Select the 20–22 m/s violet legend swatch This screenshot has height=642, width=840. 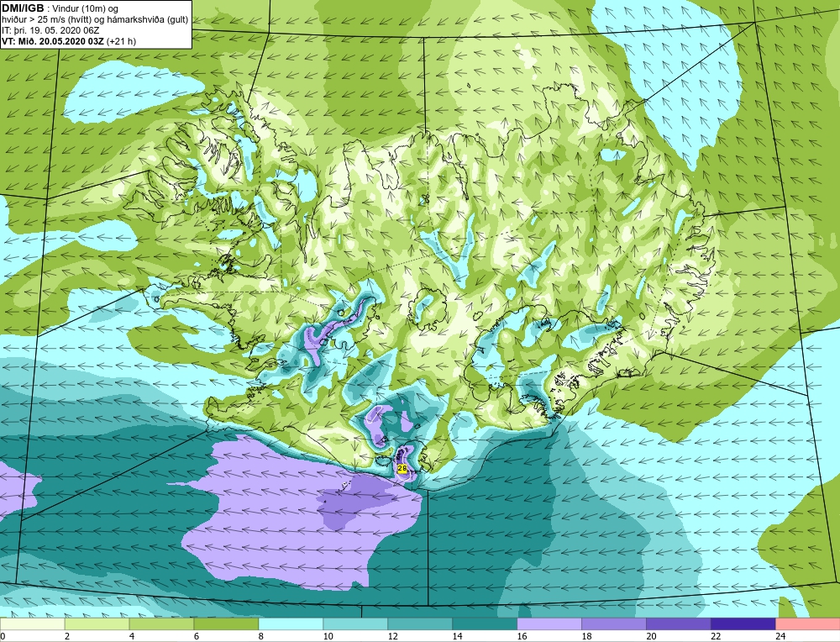679,624
